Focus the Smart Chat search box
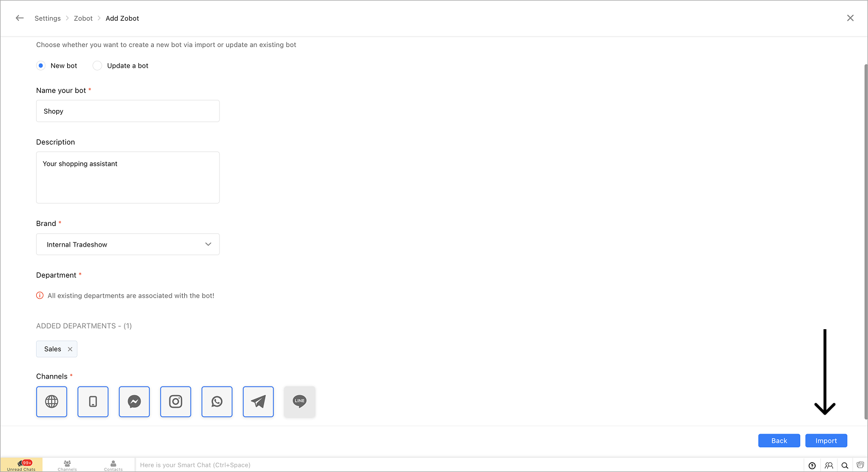 [459, 465]
